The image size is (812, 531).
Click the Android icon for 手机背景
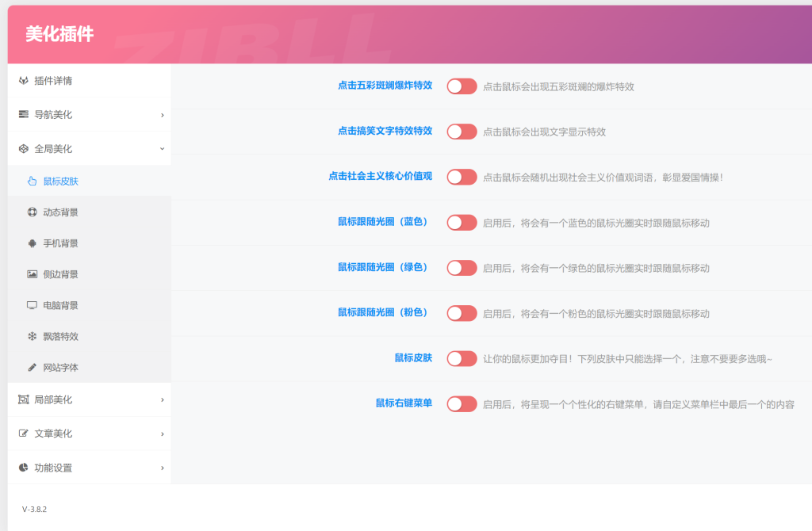point(33,243)
